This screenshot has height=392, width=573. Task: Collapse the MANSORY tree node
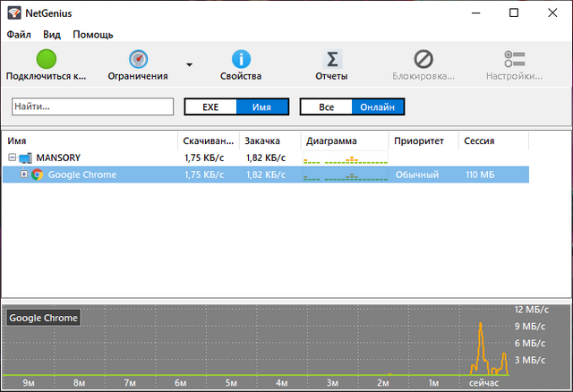[12, 158]
